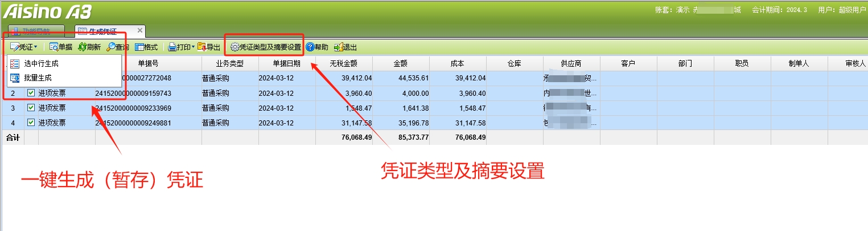Export data with 导出
Viewport: 868px width, 231px height.
(x=208, y=47)
